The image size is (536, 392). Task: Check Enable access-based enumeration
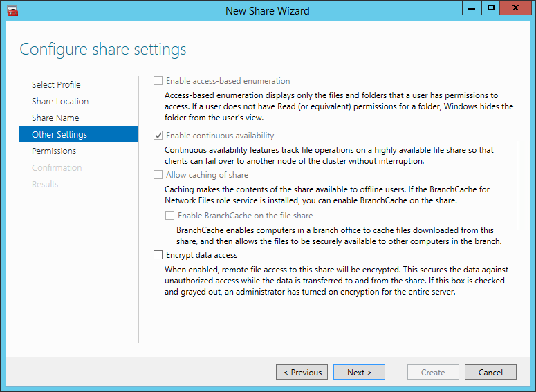158,81
